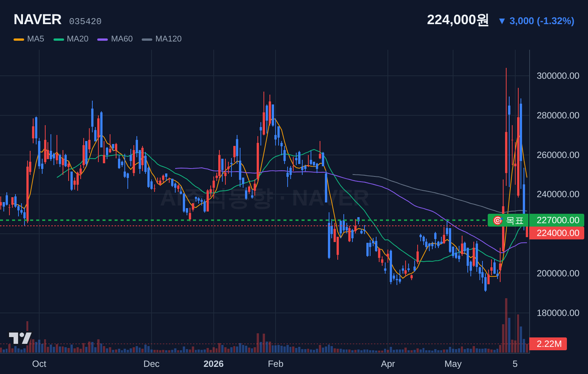Click the 280000.00 price axis label
This screenshot has width=588, height=374.
pyautogui.click(x=558, y=115)
